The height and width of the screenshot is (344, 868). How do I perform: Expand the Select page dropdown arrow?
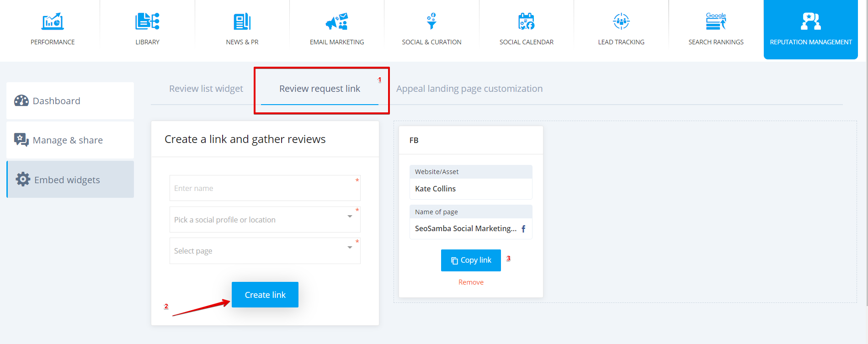(x=350, y=247)
